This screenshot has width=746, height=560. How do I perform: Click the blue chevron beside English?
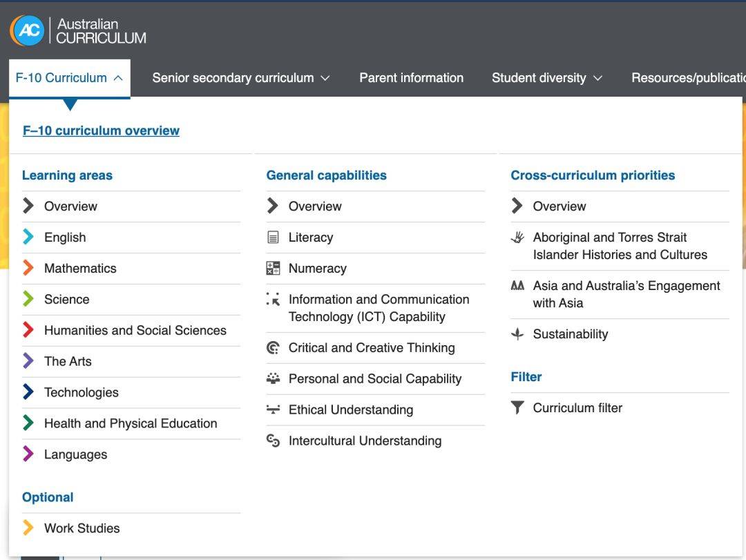(28, 236)
